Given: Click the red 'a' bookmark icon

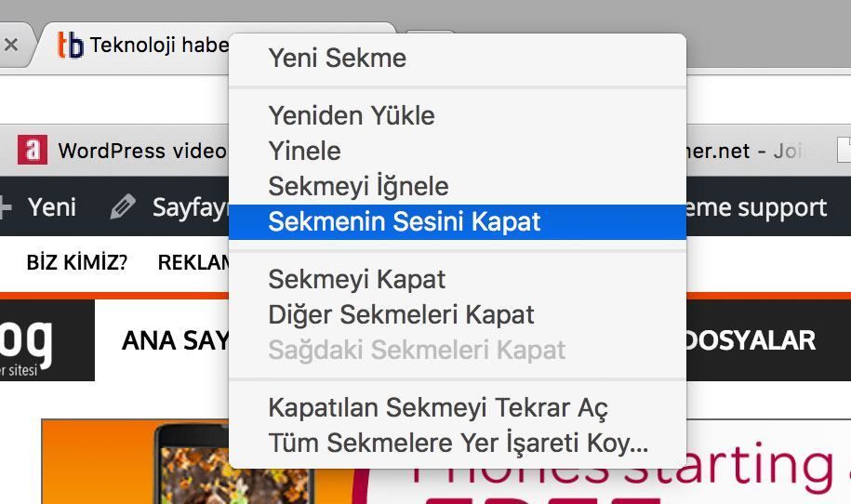Looking at the screenshot, I should 33,150.
